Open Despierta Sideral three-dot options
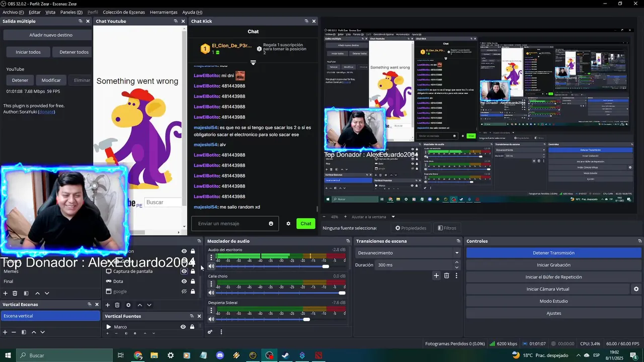644x362 pixels. [211, 311]
